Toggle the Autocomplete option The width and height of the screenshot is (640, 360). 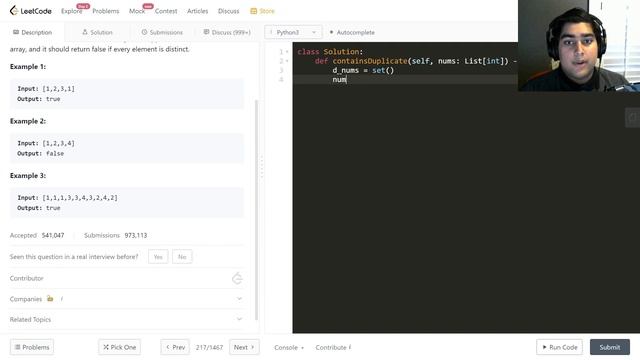coord(352,32)
